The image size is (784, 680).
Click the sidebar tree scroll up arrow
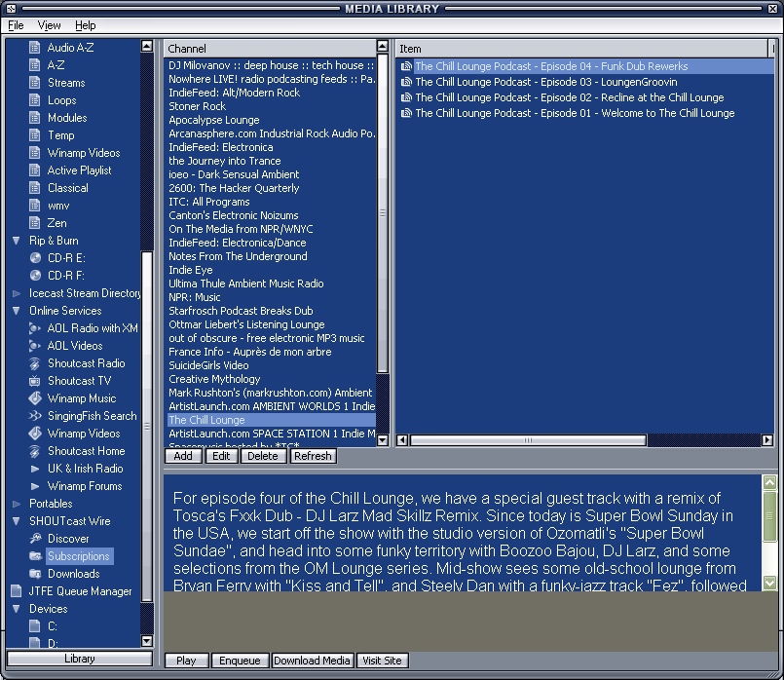click(146, 47)
